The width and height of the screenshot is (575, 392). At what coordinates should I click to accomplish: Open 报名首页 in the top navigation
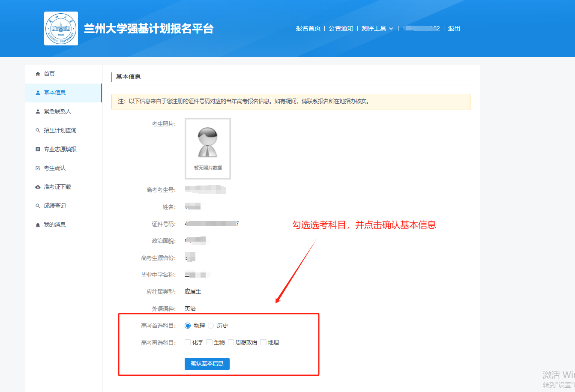pos(308,28)
